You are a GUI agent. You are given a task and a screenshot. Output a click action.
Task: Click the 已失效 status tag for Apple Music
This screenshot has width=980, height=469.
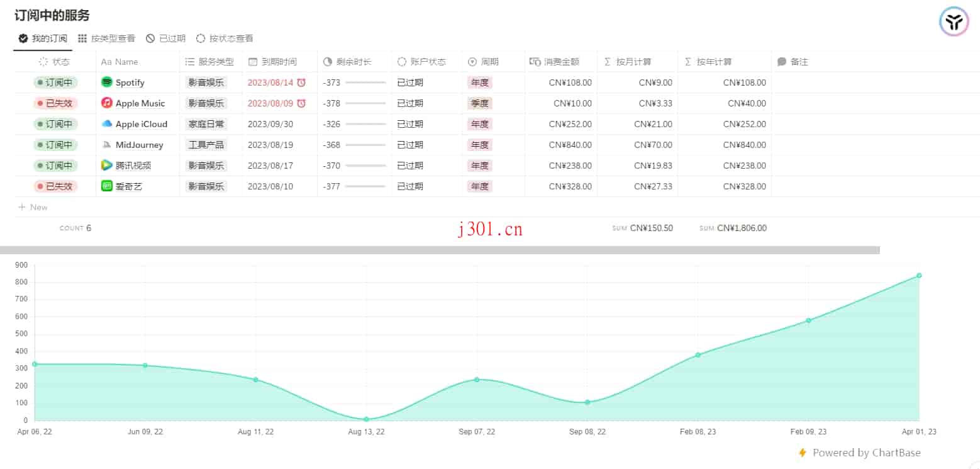click(x=55, y=103)
